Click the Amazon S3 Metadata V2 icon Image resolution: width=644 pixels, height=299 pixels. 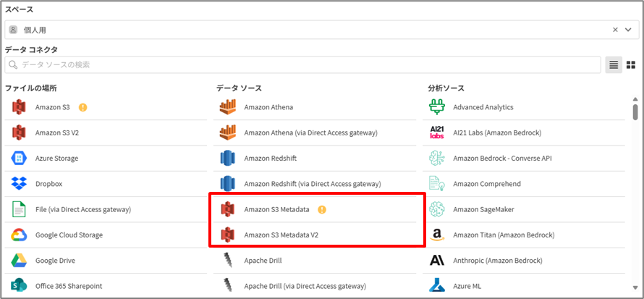[x=228, y=235]
